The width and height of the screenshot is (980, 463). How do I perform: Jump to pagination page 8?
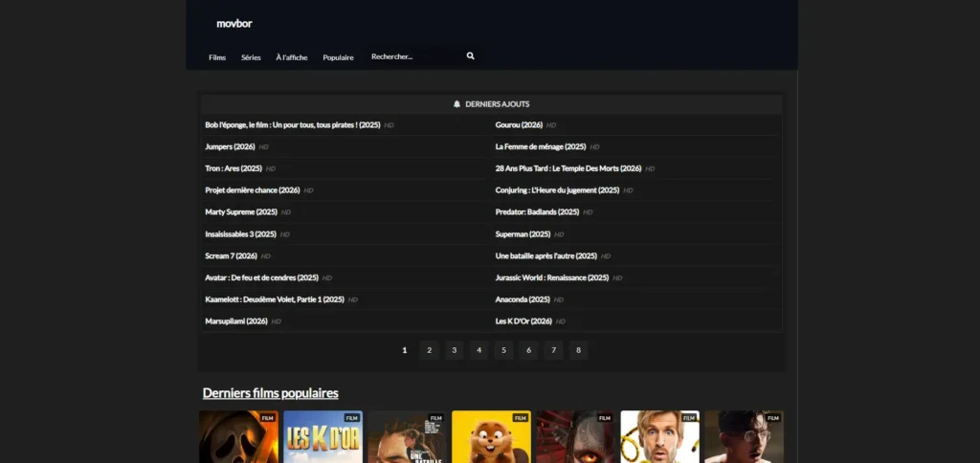[578, 350]
